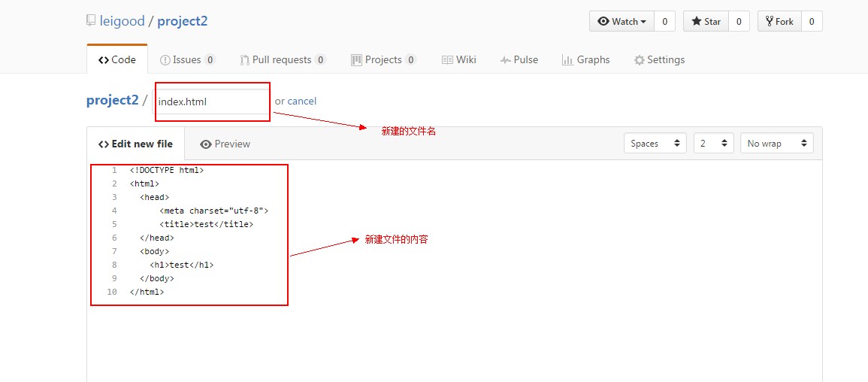Click the Pull requests counter badge
Screen dimensions: 868x382
point(320,60)
